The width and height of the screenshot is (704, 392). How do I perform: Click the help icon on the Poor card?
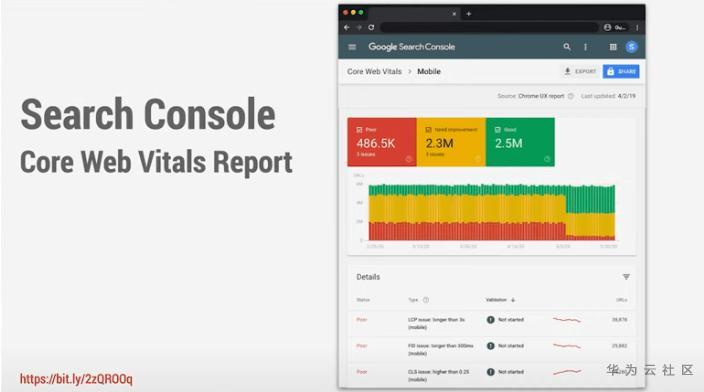[x=409, y=159]
